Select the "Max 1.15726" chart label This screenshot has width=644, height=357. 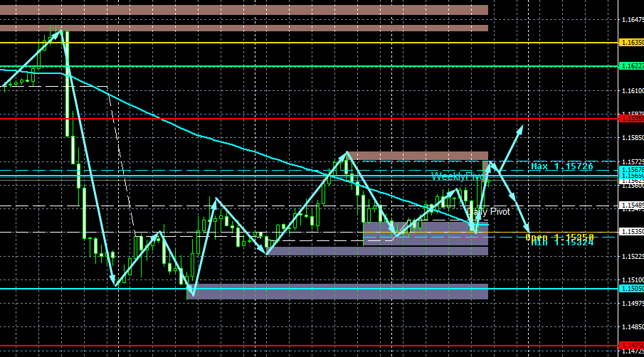pyautogui.click(x=562, y=166)
